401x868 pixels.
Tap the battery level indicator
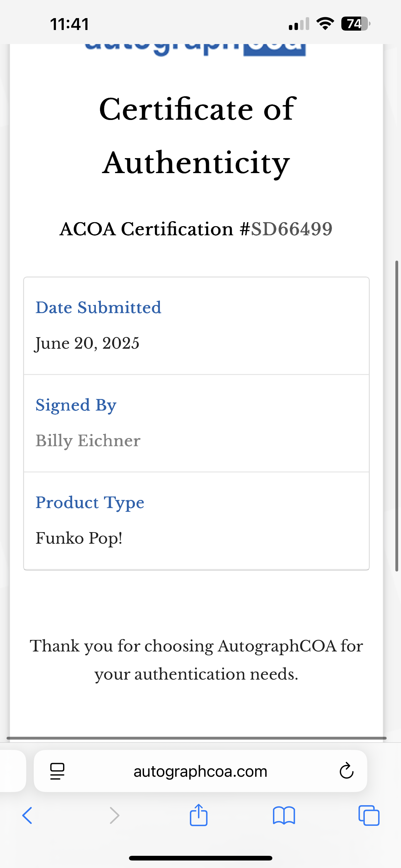pyautogui.click(x=355, y=23)
